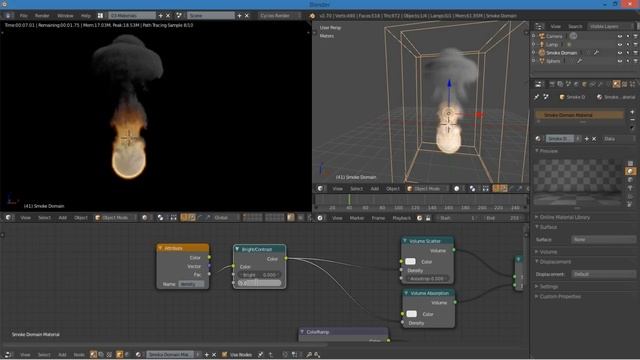Open the File menu in top bar
Viewport: 640px width, 360px height.
(x=23, y=16)
